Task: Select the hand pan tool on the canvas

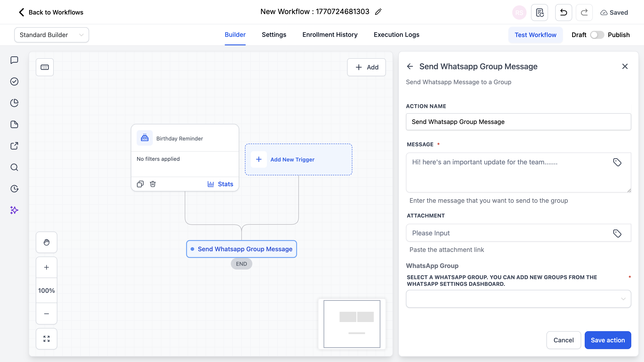Action: 47,242
